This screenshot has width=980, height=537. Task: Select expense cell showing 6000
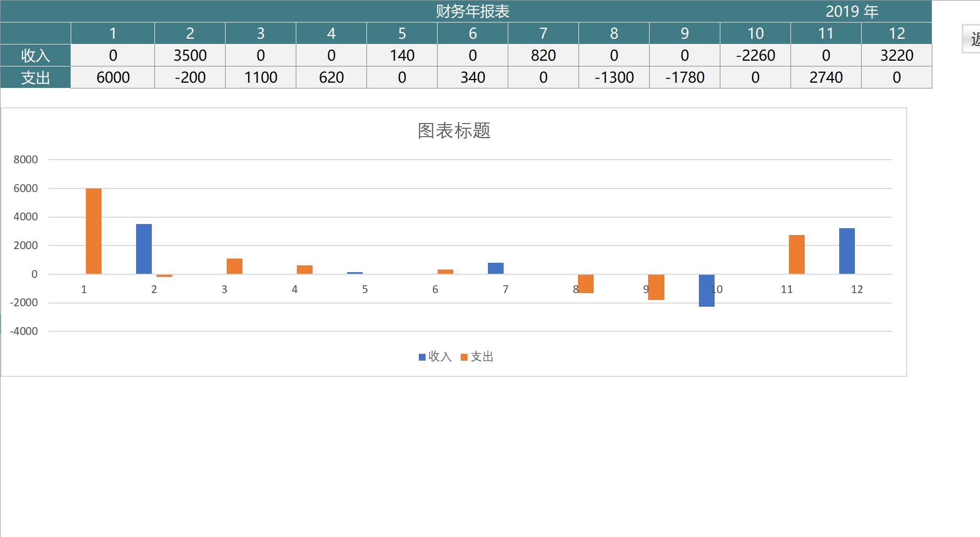coord(113,77)
